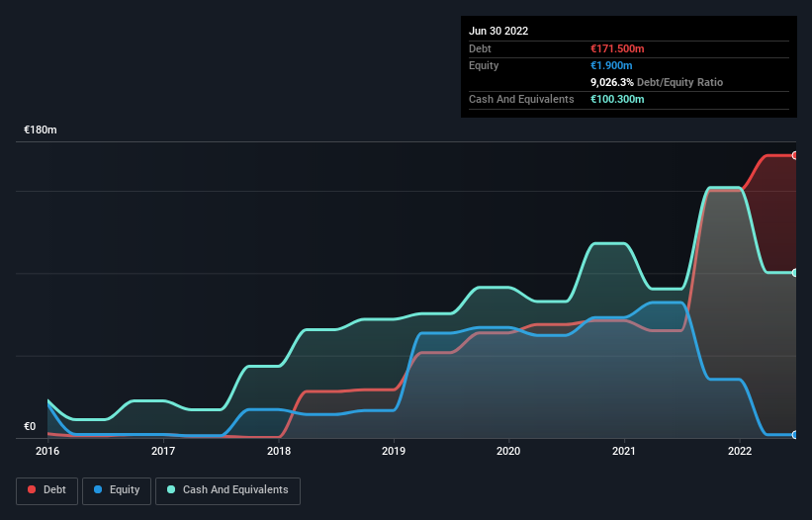Click the red Debt endpoint marker

click(x=795, y=155)
